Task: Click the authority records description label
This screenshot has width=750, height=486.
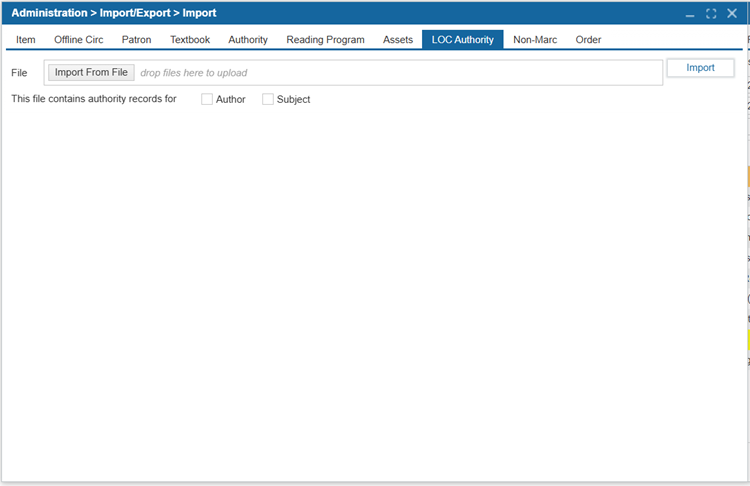Action: pos(94,99)
